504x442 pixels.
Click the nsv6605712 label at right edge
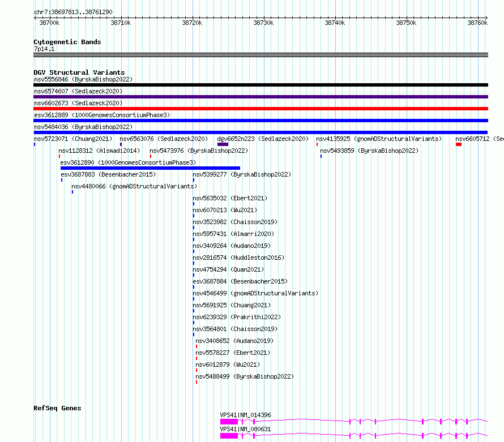pos(480,139)
